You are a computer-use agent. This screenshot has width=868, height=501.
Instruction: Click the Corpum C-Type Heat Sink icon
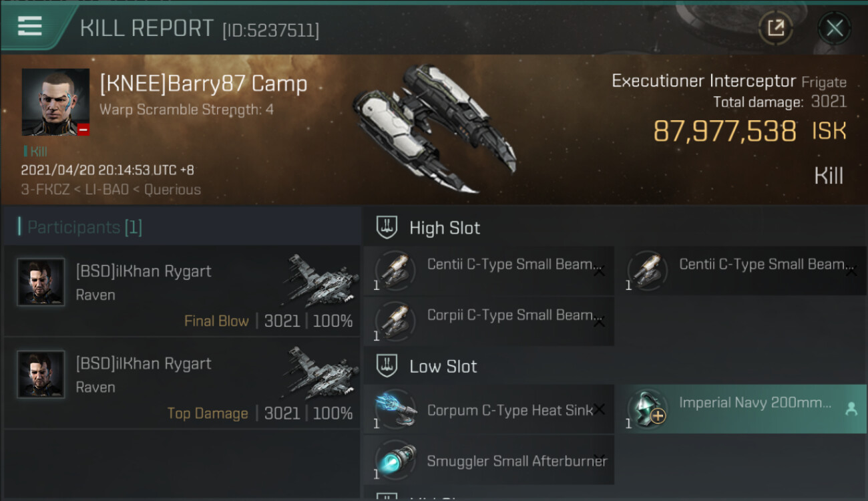coord(396,409)
